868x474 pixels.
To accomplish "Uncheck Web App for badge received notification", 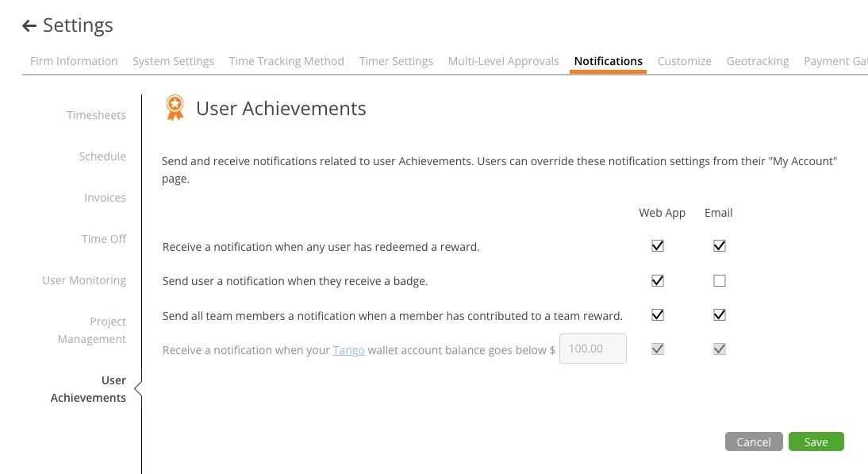I will click(658, 281).
